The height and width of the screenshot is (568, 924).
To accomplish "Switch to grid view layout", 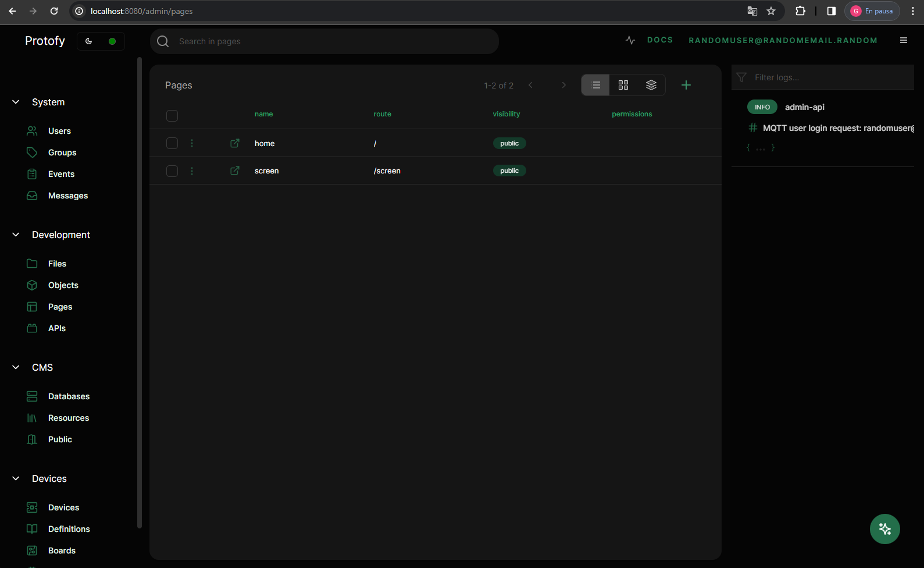I will click(623, 85).
